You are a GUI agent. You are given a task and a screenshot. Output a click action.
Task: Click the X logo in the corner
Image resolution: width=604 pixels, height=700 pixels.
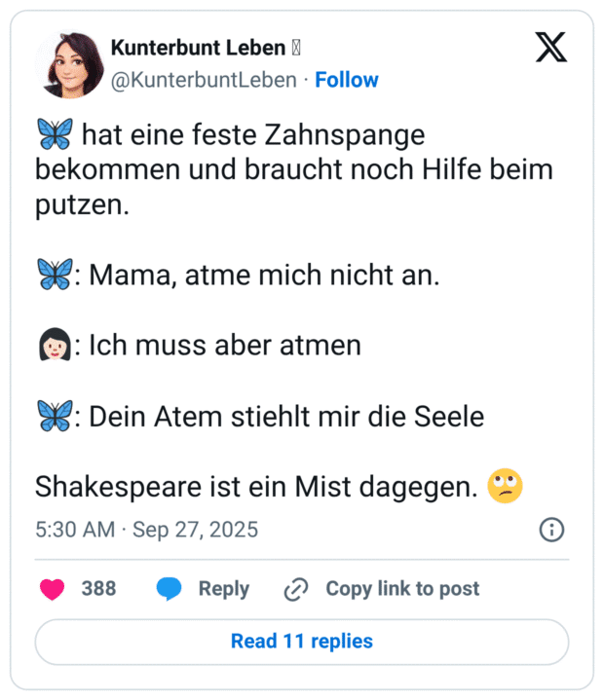click(550, 48)
